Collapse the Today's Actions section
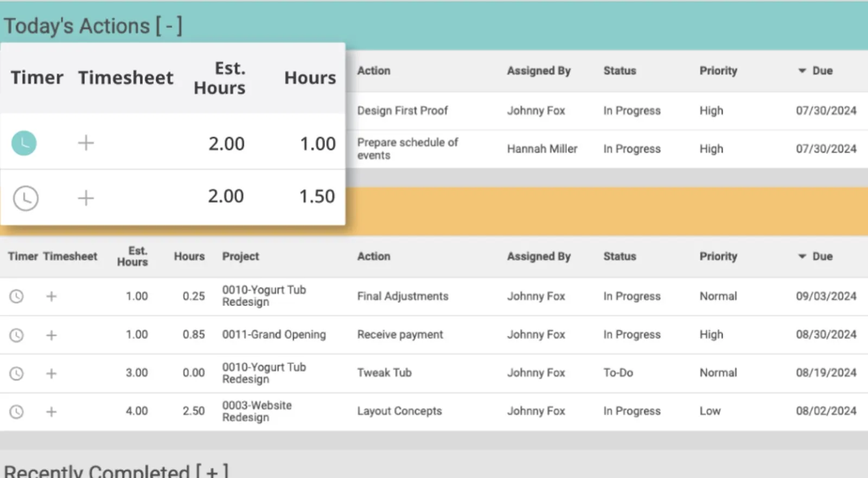The width and height of the screenshot is (868, 478). click(169, 26)
